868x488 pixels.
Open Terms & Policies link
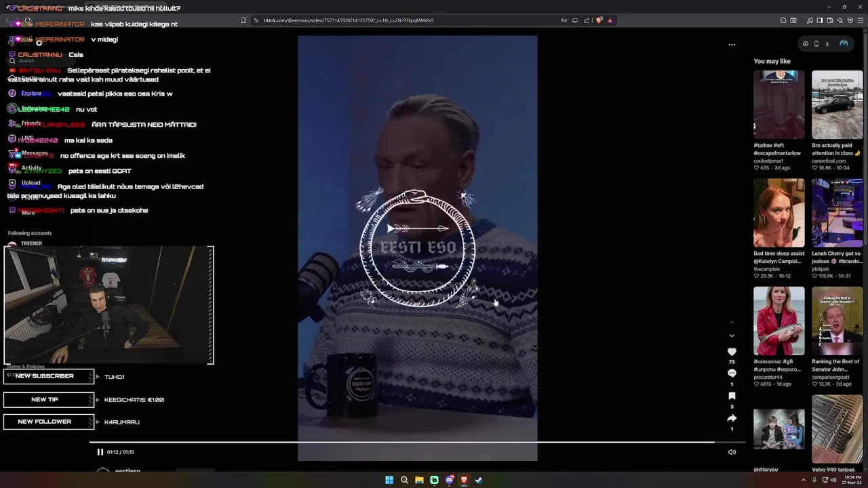click(x=26, y=367)
